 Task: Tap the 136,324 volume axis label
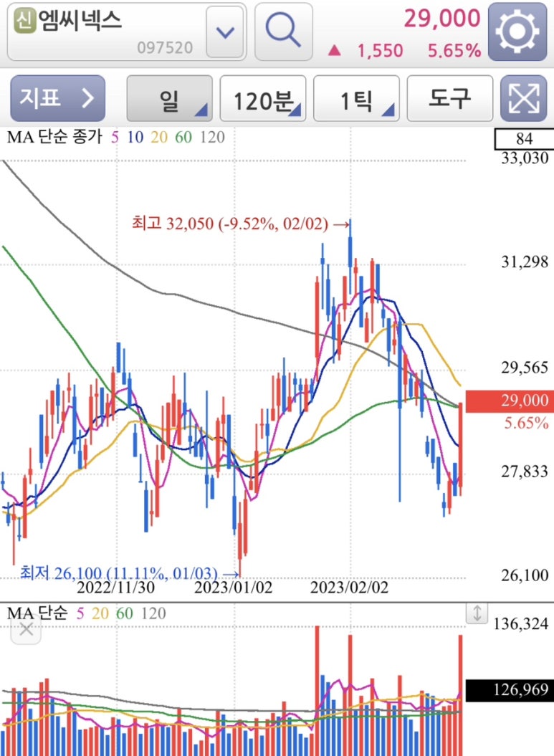pyautogui.click(x=521, y=624)
